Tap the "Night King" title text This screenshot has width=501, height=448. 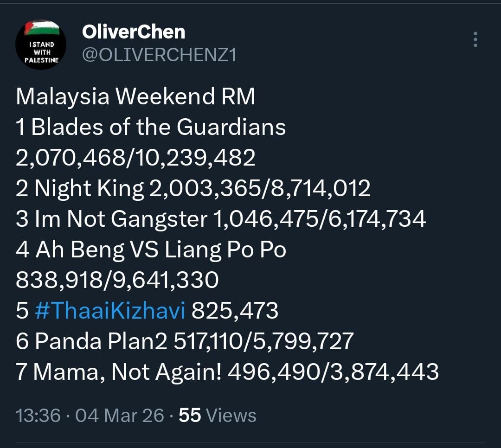[x=89, y=188]
